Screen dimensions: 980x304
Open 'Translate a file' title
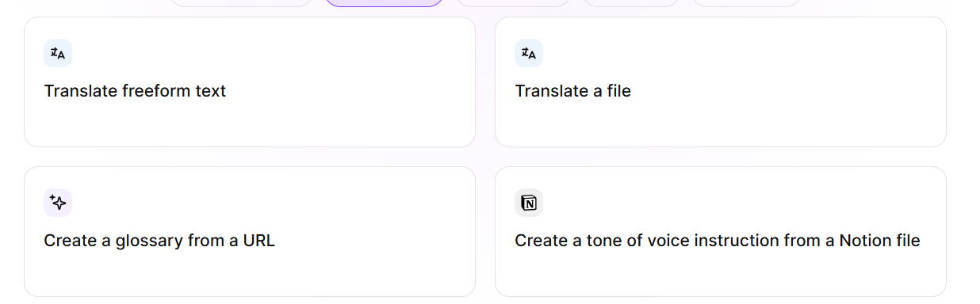pos(572,91)
